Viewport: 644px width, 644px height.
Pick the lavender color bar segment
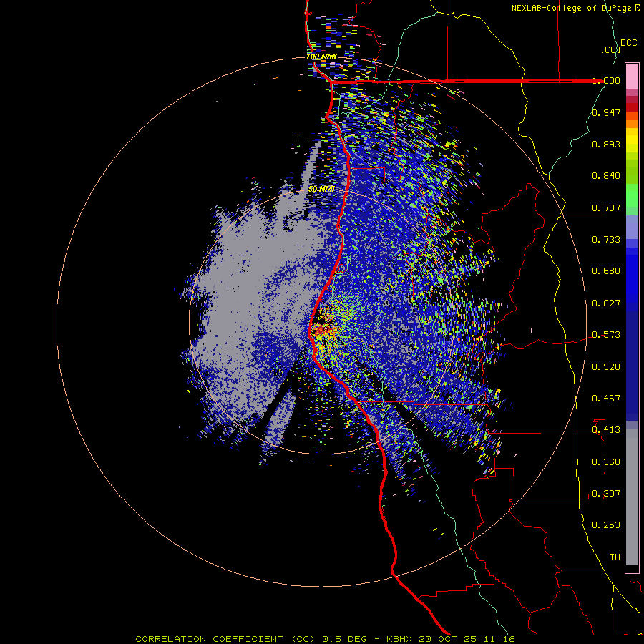(632, 227)
